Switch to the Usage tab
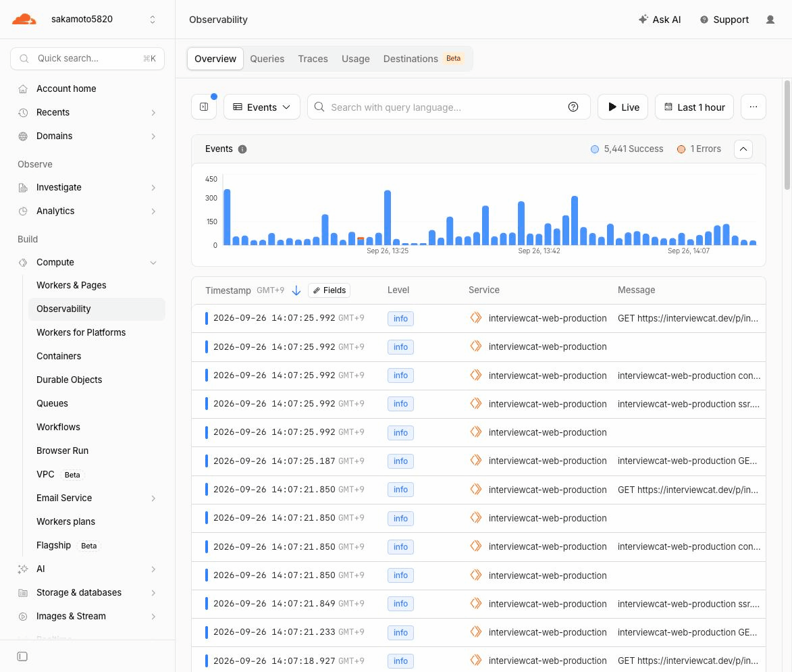The image size is (792, 672). click(x=356, y=59)
